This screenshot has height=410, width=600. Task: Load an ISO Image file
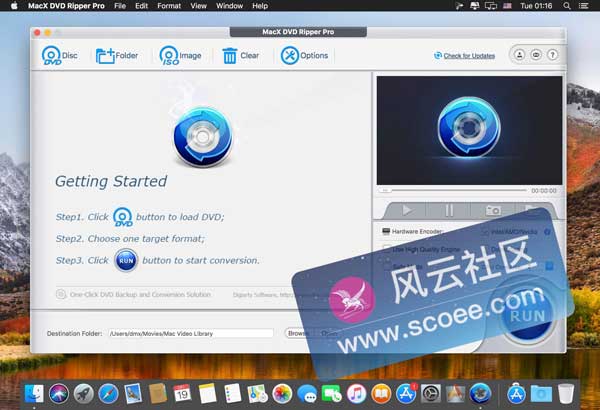[x=180, y=56]
